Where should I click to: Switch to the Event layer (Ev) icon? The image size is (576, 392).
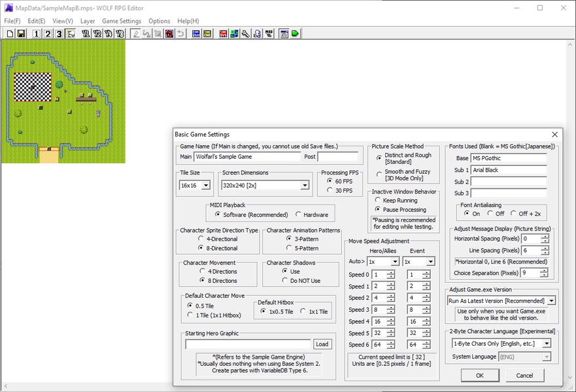[x=71, y=33]
